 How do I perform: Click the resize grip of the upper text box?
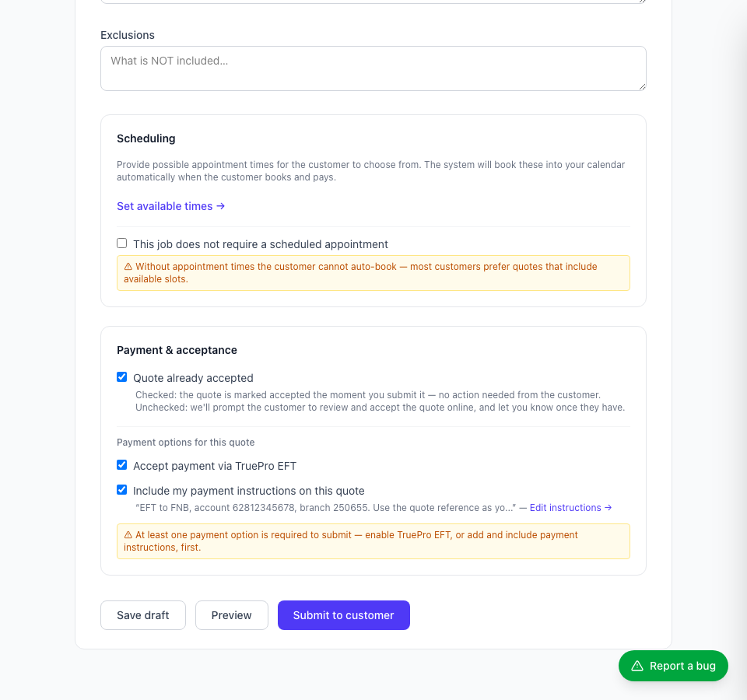point(642,2)
